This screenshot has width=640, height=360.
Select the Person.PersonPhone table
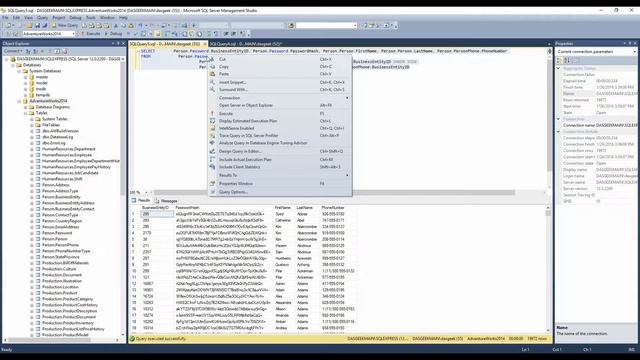[60, 245]
